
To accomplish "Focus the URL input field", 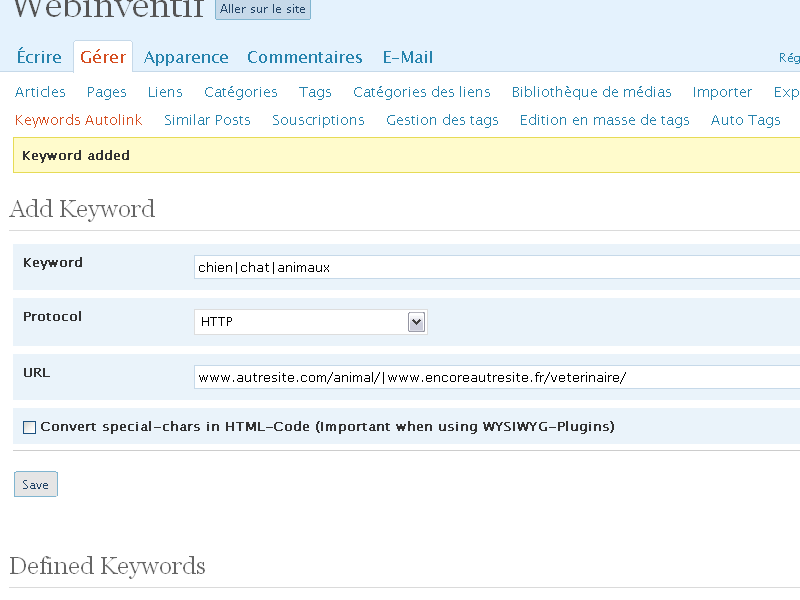I will (496, 377).
